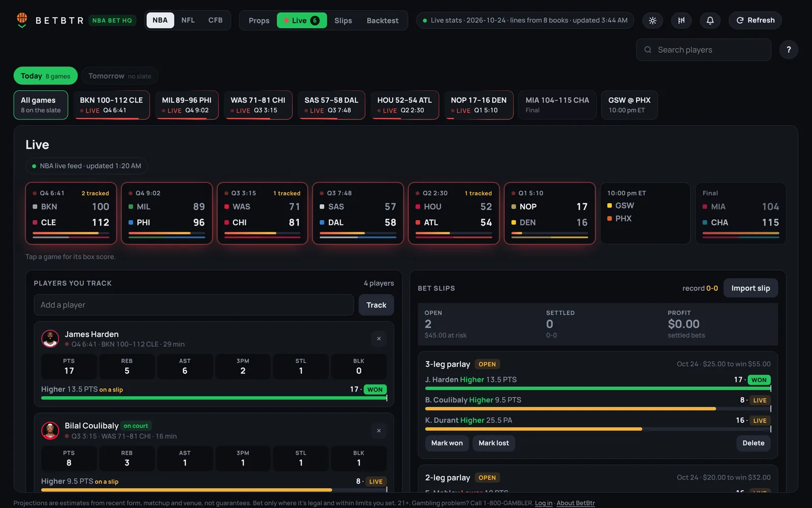Screen dimensions: 812x508
Task: Open the Log in link
Action: pyautogui.click(x=544, y=503)
